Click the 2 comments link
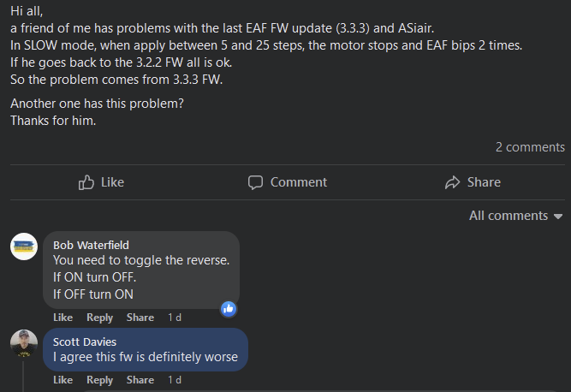571x392 pixels. (530, 147)
